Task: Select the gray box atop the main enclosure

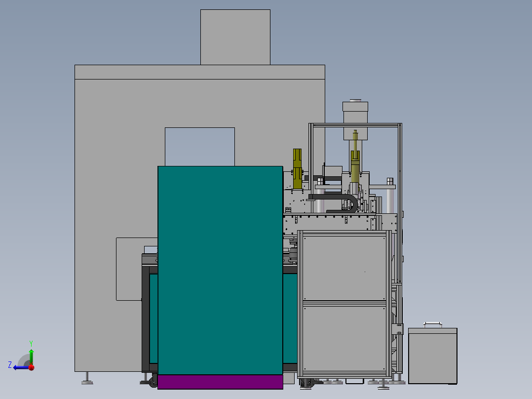Action: 235,37
